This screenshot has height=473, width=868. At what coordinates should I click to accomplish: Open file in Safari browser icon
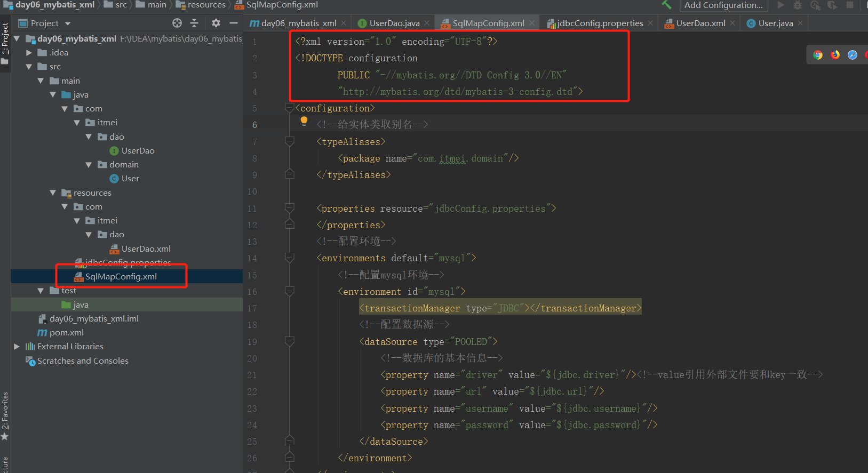click(x=853, y=55)
